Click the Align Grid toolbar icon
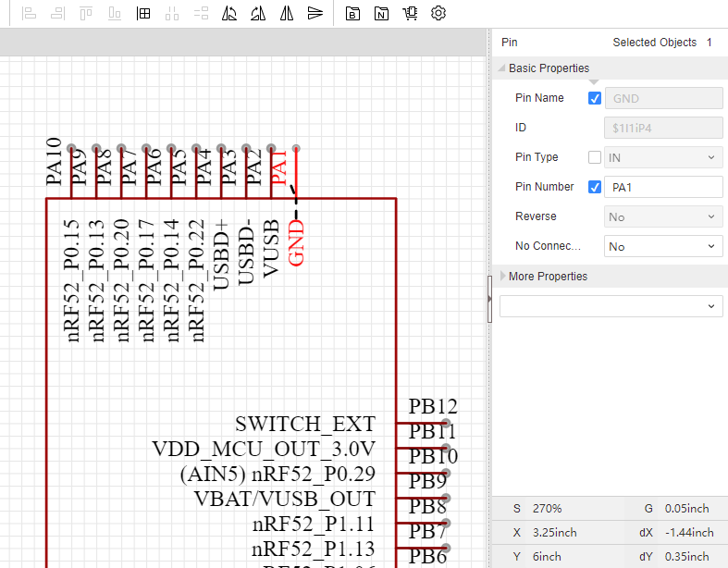728x568 pixels. coord(143,14)
